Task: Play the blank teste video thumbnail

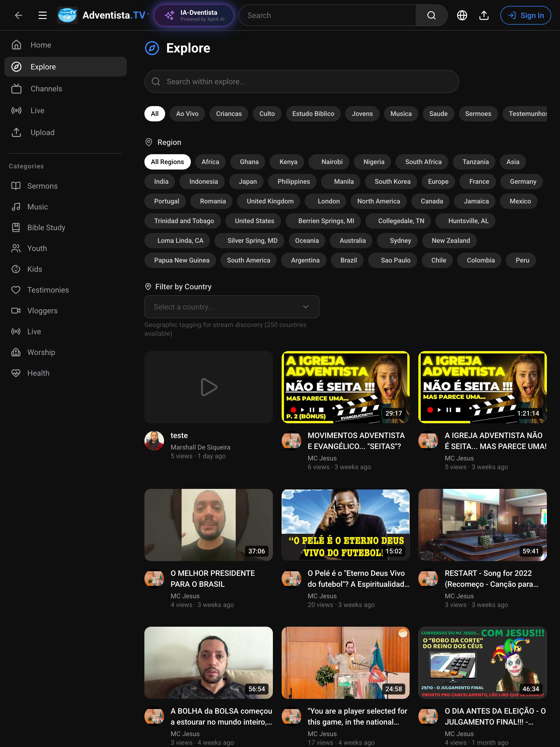Action: pyautogui.click(x=208, y=387)
